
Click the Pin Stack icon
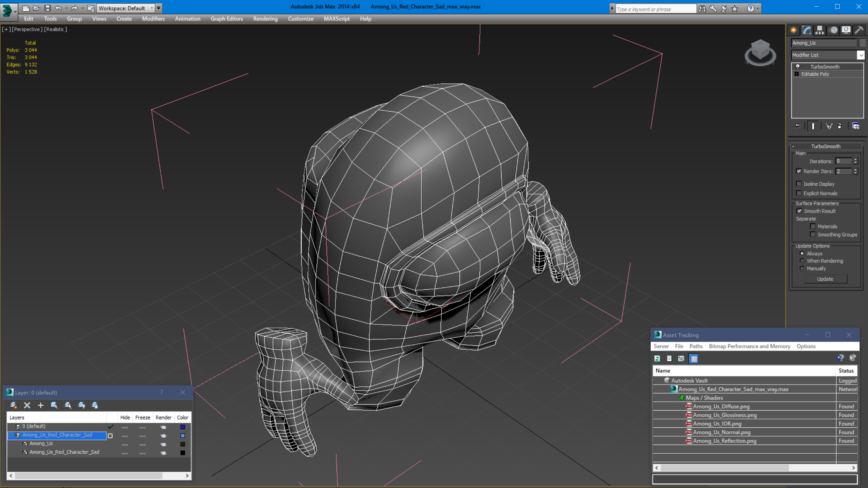797,126
